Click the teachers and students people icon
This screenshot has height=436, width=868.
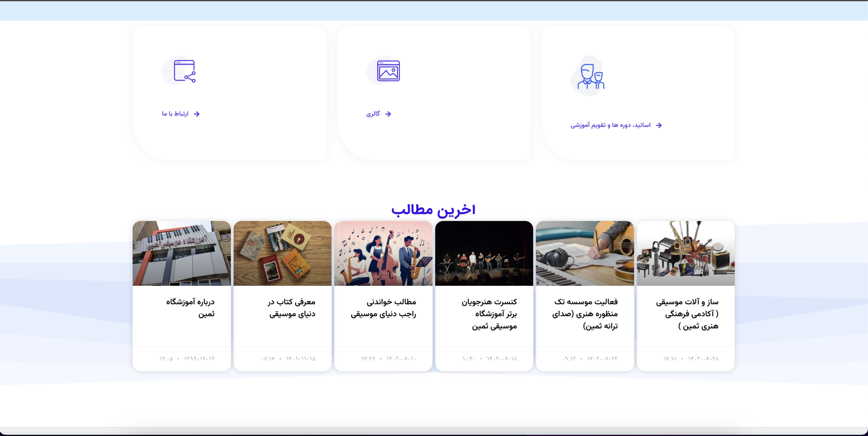pyautogui.click(x=591, y=77)
